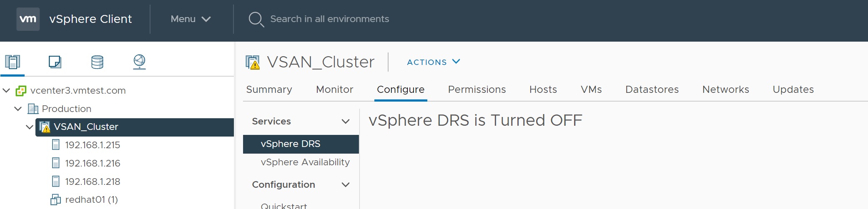
Task: Open the Storage inventory view
Action: tap(97, 62)
